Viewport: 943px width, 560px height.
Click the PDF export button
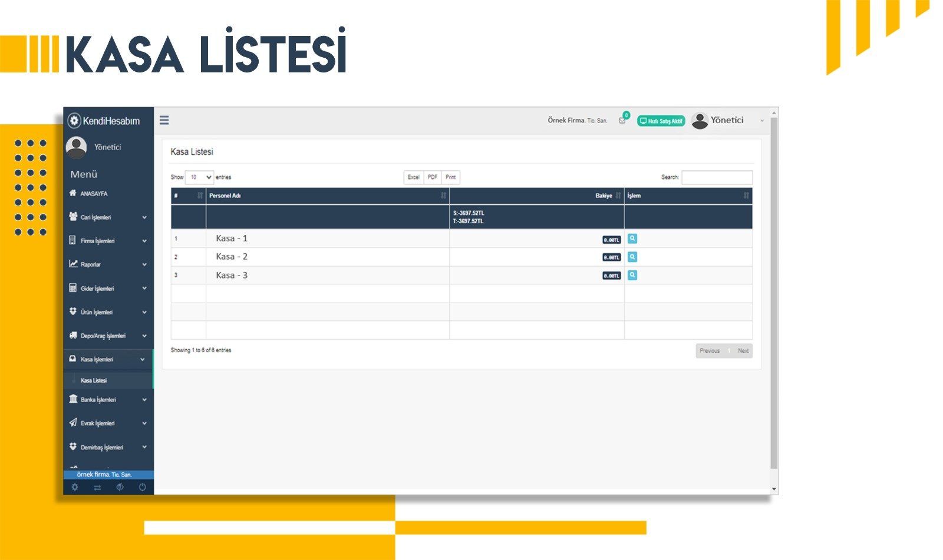click(x=433, y=177)
